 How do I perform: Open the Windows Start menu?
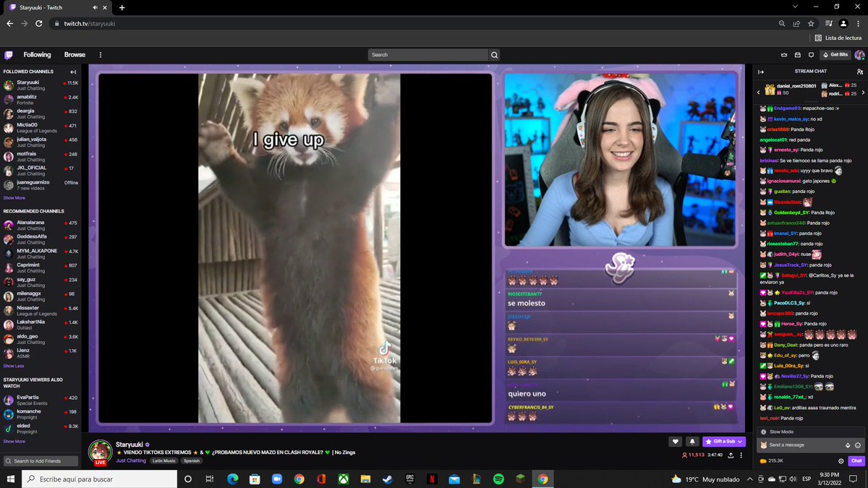[10, 479]
